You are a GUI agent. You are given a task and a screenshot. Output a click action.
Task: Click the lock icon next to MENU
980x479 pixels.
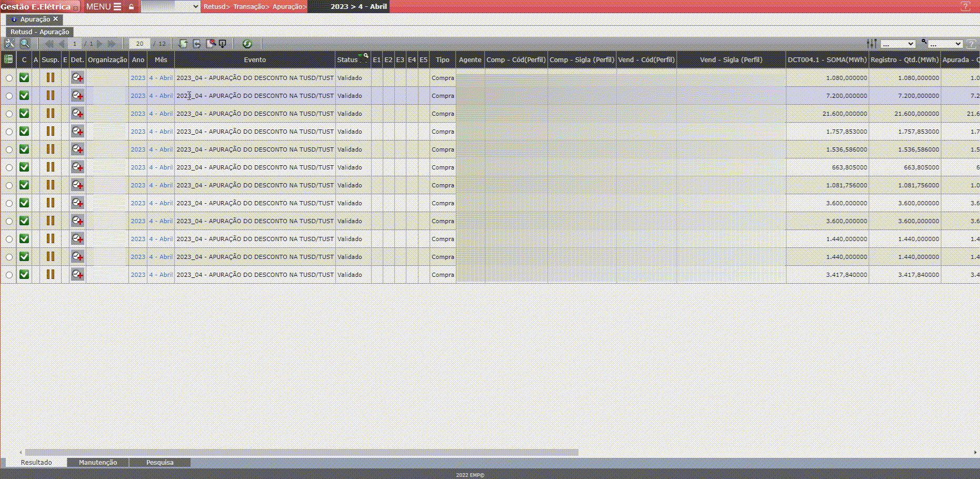[x=131, y=7]
